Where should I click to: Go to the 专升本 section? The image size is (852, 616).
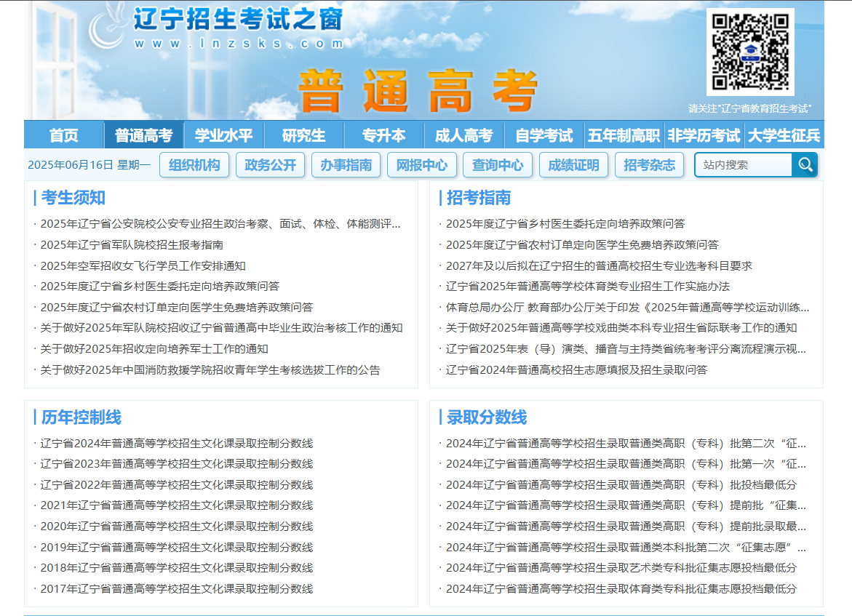(x=383, y=135)
